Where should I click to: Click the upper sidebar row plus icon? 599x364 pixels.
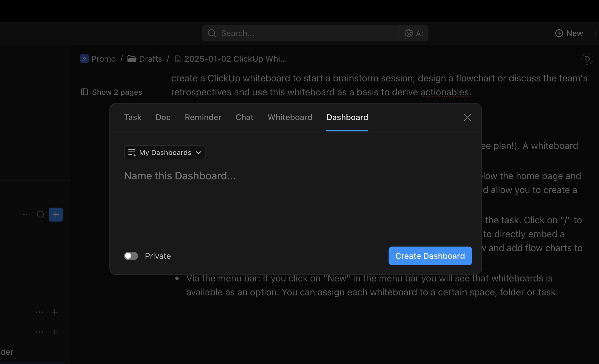pos(55,312)
